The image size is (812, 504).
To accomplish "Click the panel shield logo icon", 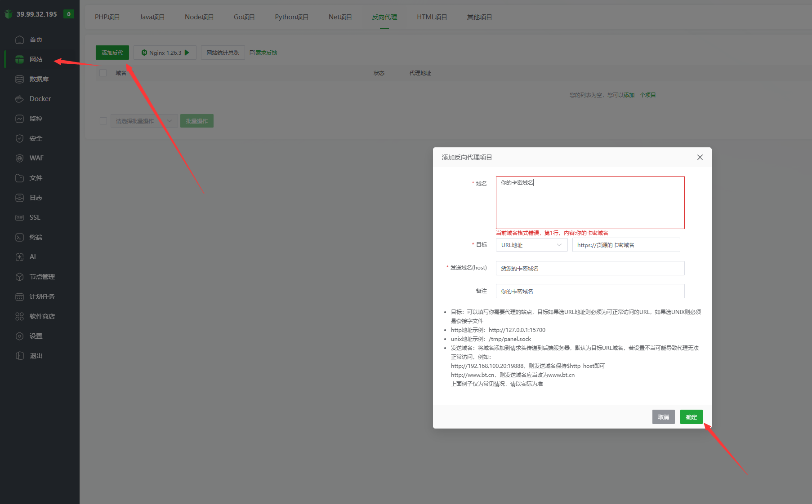I will point(8,14).
